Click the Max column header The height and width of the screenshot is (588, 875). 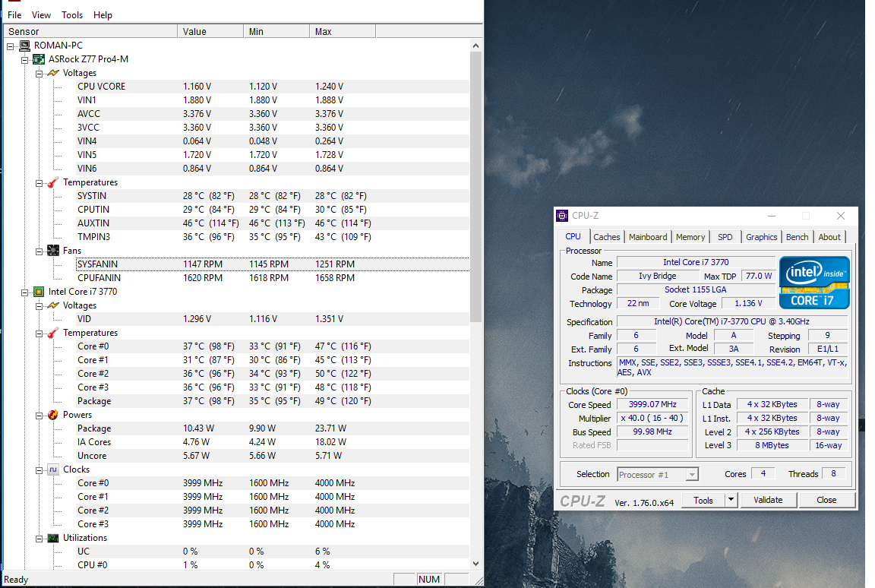coord(343,31)
